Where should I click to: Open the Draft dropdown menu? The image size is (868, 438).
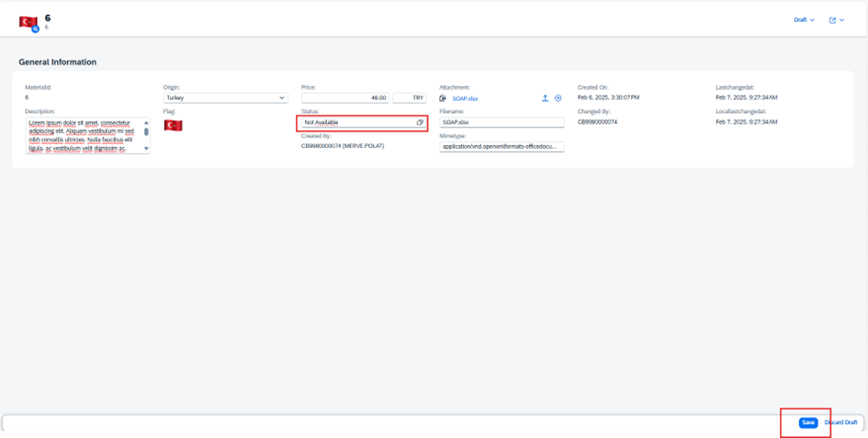[x=804, y=20]
